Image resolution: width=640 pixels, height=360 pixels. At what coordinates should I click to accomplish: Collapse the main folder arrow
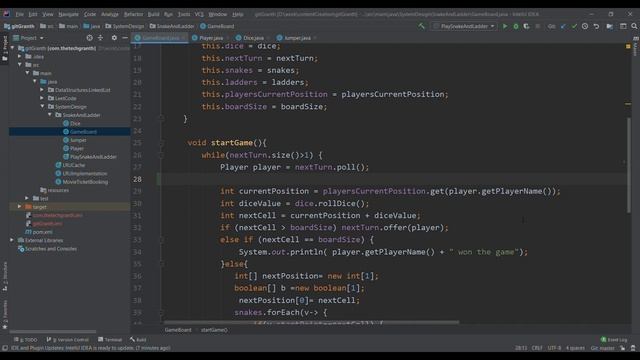[27, 73]
